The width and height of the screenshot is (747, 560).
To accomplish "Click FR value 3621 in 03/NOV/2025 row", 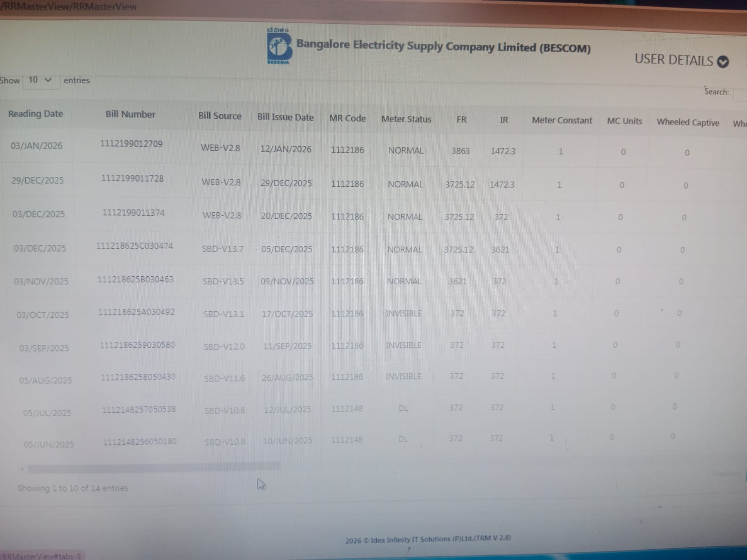I will [458, 281].
